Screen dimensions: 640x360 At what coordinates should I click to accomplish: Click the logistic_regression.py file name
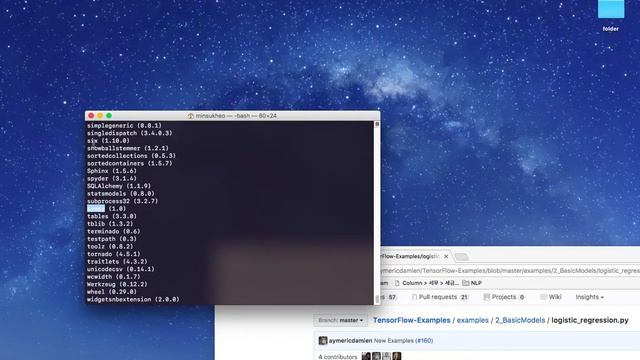[x=590, y=320]
